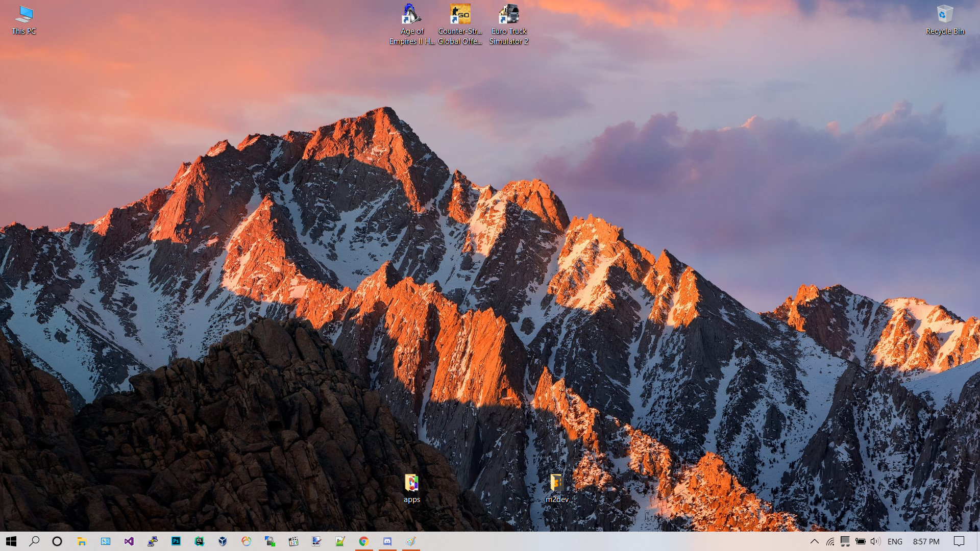Select the Counter-Strike Global Offensive shortcut
The height and width of the screenshot is (551, 980).
coord(460,24)
